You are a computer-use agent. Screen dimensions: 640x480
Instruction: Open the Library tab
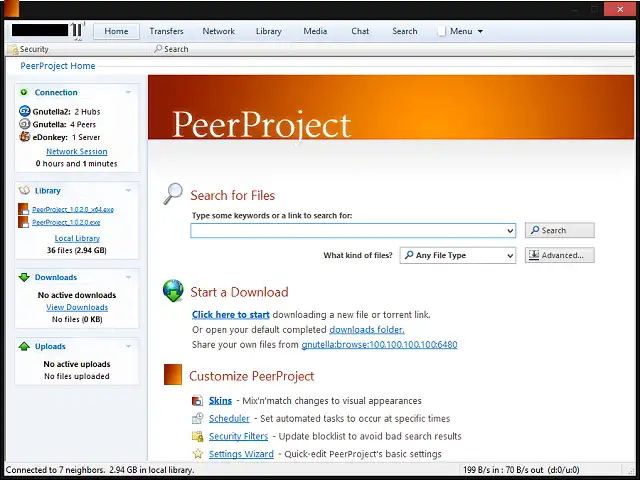click(x=269, y=31)
